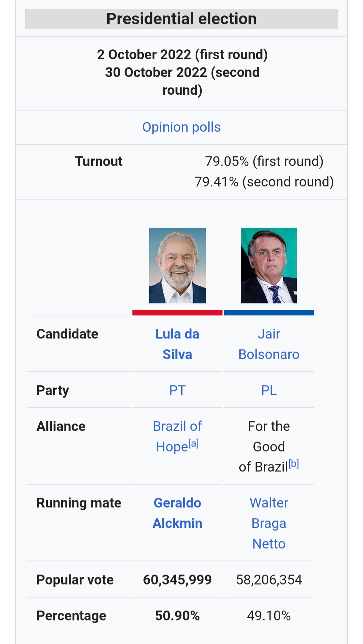The height and width of the screenshot is (644, 363).
Task: Click the 58,206,354 popular vote figure
Action: (x=269, y=580)
